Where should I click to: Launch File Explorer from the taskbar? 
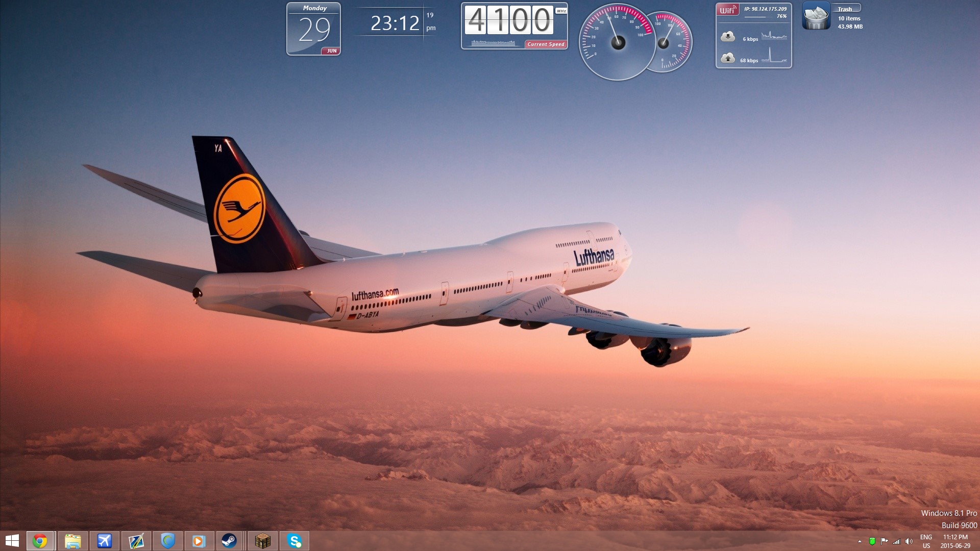tap(73, 541)
